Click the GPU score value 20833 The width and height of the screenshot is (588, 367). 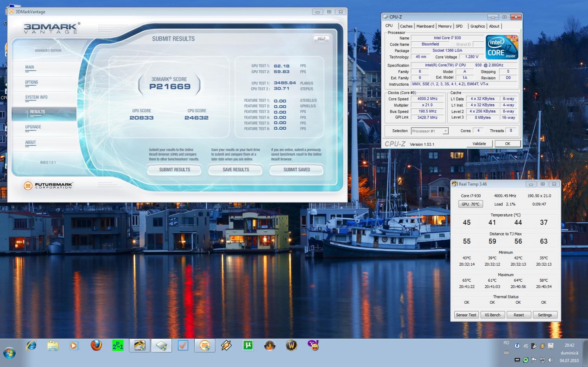coord(142,118)
